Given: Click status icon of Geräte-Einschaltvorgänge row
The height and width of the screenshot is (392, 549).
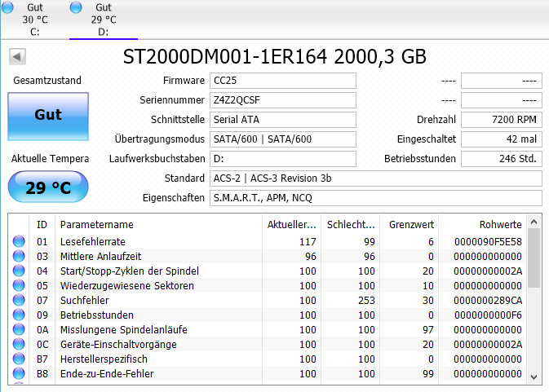Looking at the screenshot, I should click(19, 344).
